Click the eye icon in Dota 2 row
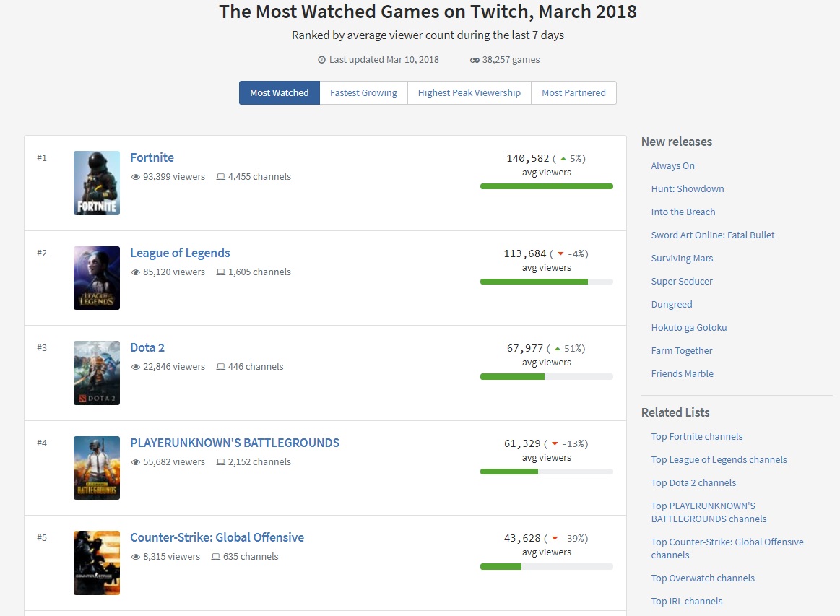The width and height of the screenshot is (840, 616). (x=136, y=367)
